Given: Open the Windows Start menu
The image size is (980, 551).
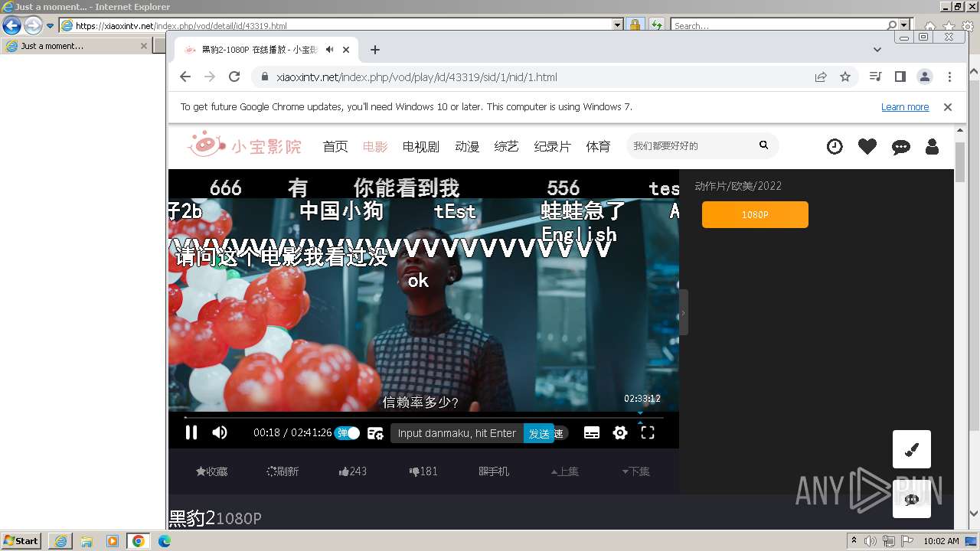Looking at the screenshot, I should coord(21,541).
